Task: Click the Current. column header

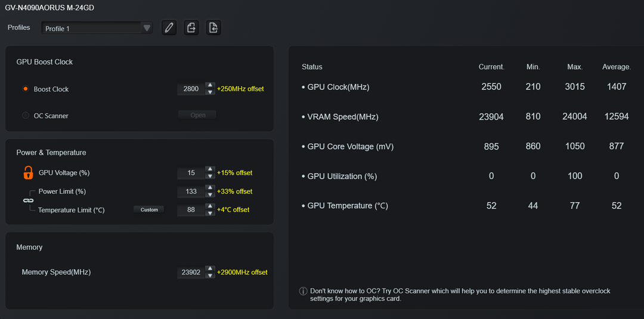Action: tap(491, 67)
